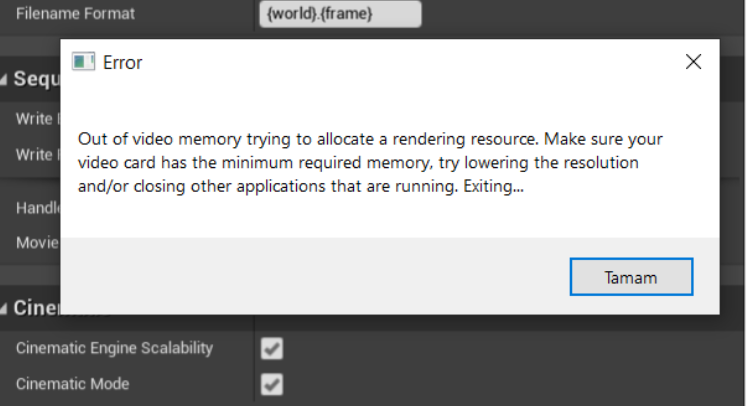Select the Cinematic Mode property label
The image size is (752, 406).
[72, 384]
